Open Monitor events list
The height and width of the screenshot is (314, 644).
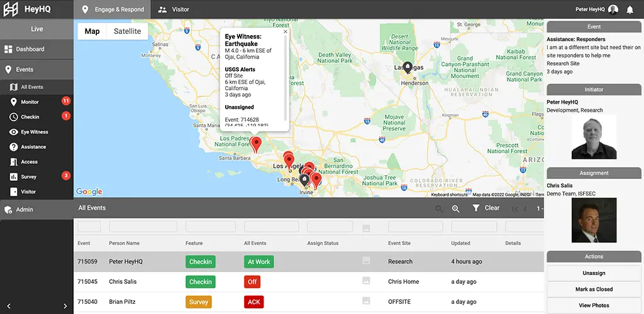coord(30,102)
